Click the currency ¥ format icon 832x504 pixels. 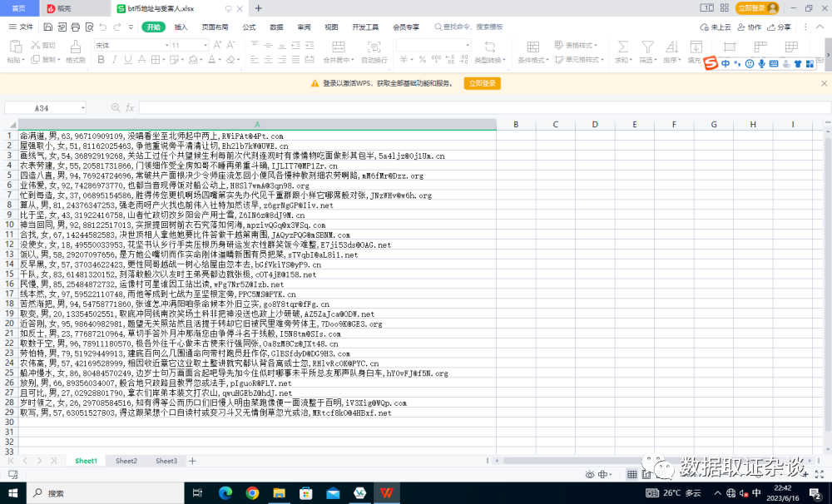404,59
